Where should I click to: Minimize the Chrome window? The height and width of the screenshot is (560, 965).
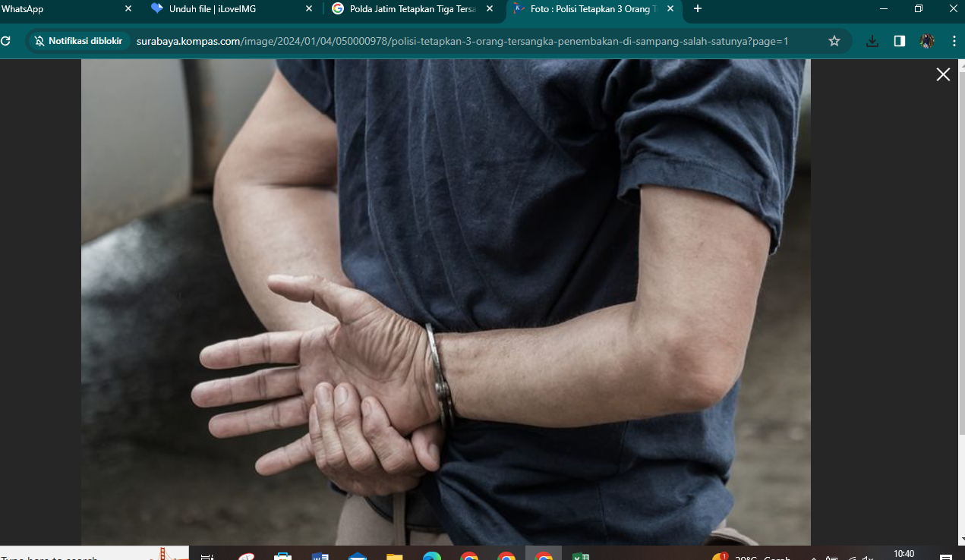tap(884, 9)
